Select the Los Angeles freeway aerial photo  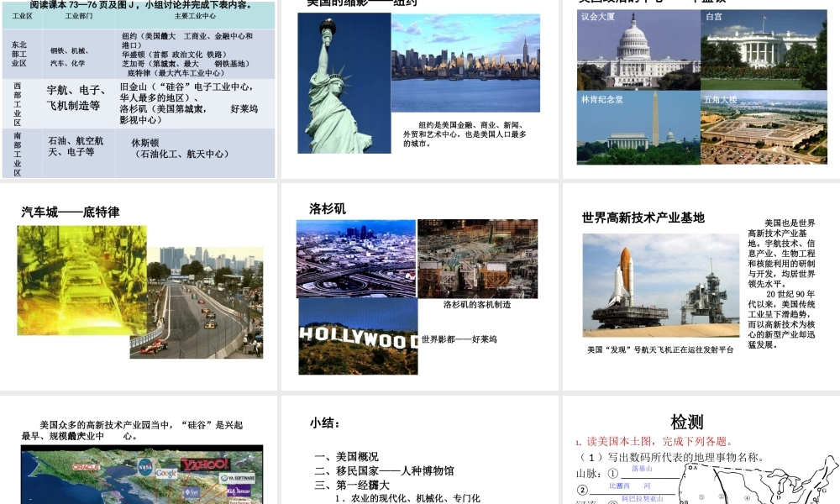[x=356, y=258]
